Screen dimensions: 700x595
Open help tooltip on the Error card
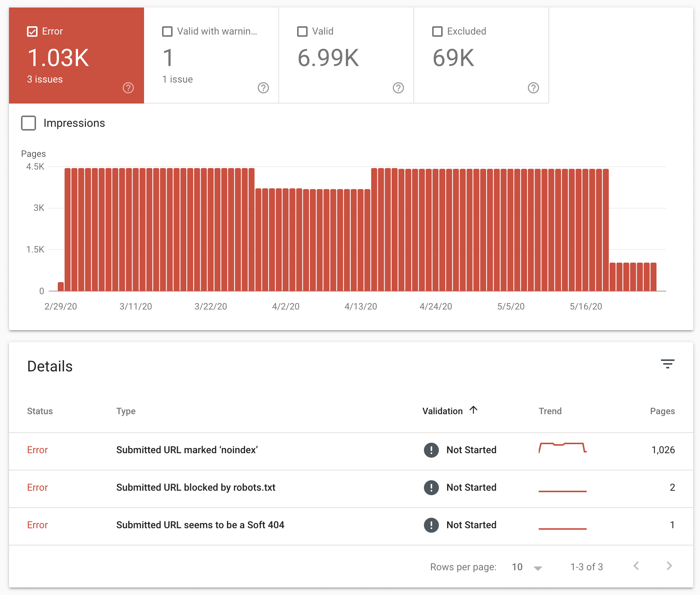(x=128, y=88)
